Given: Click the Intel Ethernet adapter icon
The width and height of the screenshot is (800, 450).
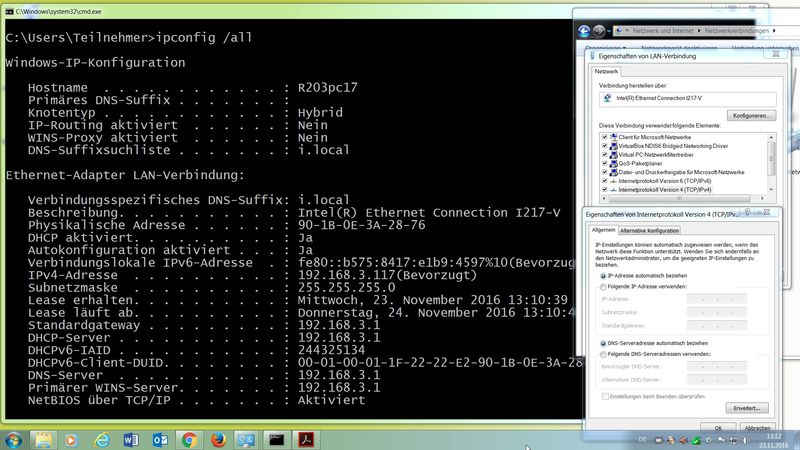Looking at the screenshot, I should pos(607,98).
